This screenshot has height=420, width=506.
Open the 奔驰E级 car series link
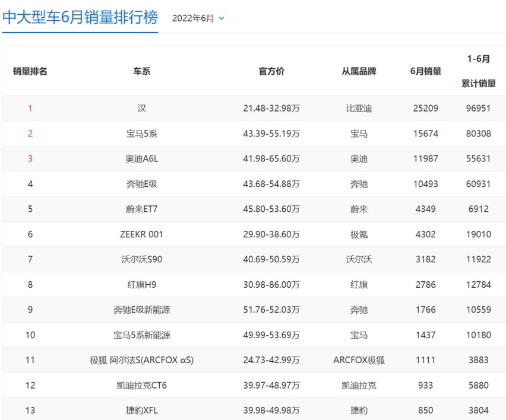point(142,184)
